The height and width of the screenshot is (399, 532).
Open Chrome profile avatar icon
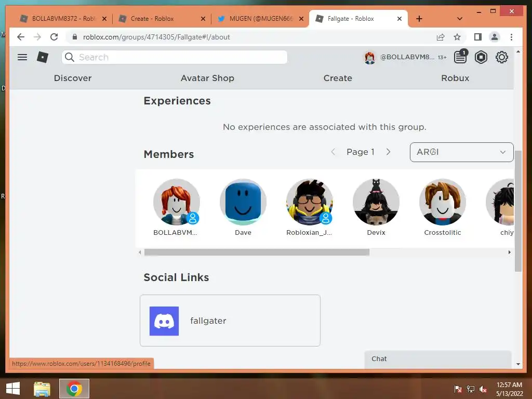495,37
